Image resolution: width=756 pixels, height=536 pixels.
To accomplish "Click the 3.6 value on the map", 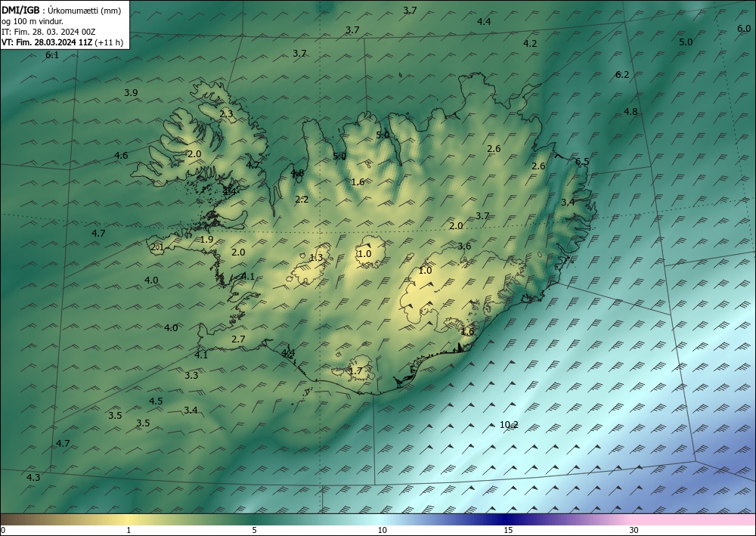I will (464, 246).
